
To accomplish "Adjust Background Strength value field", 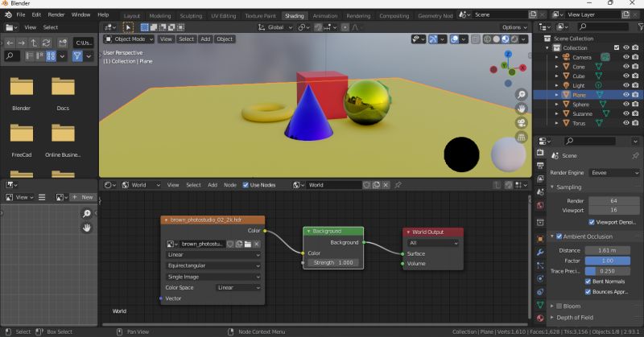I will point(333,263).
